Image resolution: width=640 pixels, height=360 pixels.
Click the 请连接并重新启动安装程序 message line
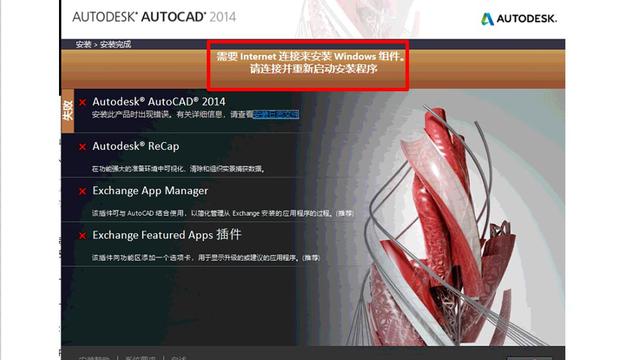tap(313, 69)
